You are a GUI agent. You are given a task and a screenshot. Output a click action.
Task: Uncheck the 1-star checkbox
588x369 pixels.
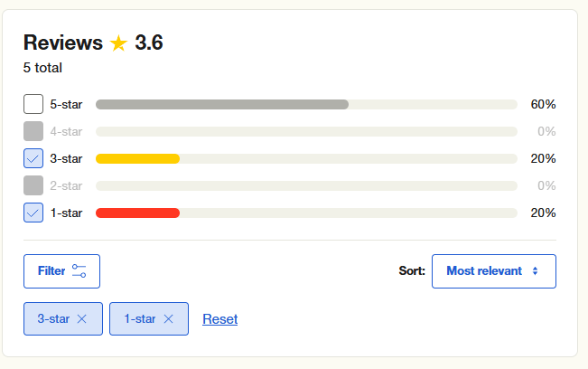tap(33, 213)
